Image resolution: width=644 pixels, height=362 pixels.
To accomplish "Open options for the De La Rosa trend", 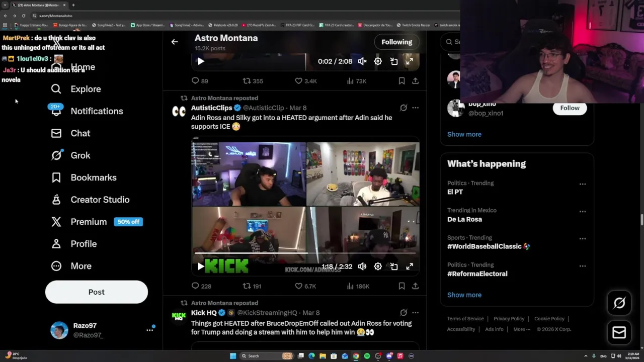I will coord(582,211).
